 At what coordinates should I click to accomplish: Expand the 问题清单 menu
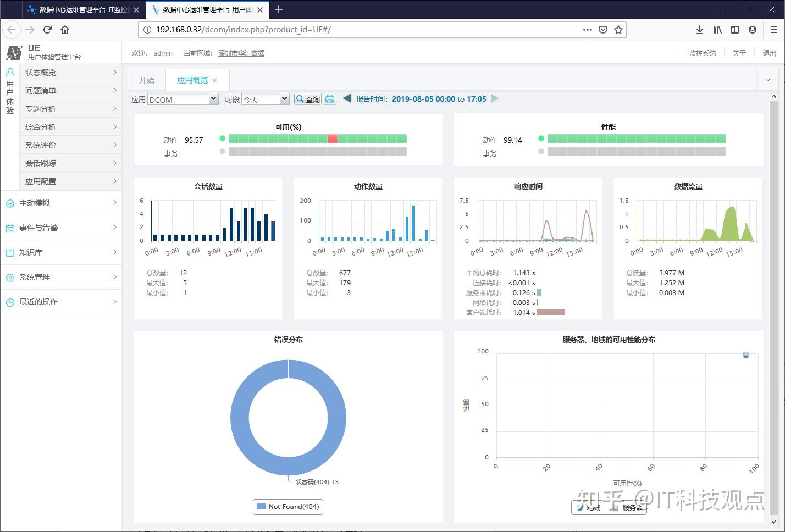tap(70, 91)
